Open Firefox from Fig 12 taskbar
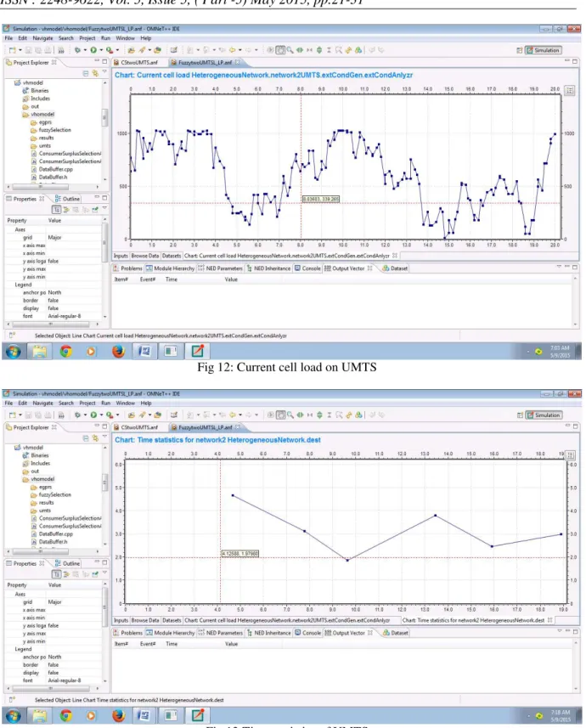 (118, 352)
